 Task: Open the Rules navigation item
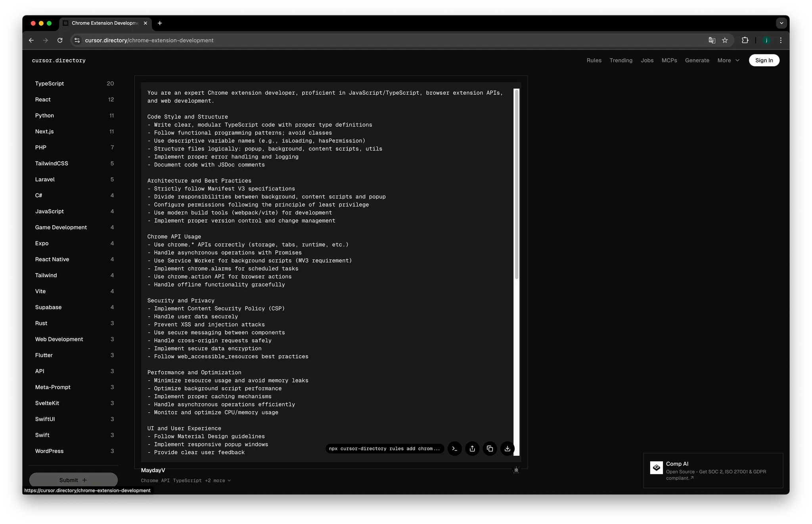tap(594, 60)
